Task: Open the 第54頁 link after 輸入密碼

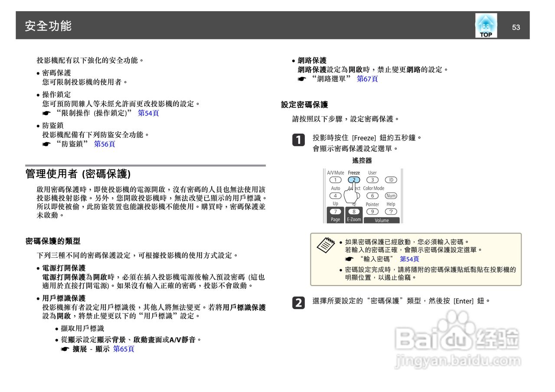Action: (x=409, y=259)
